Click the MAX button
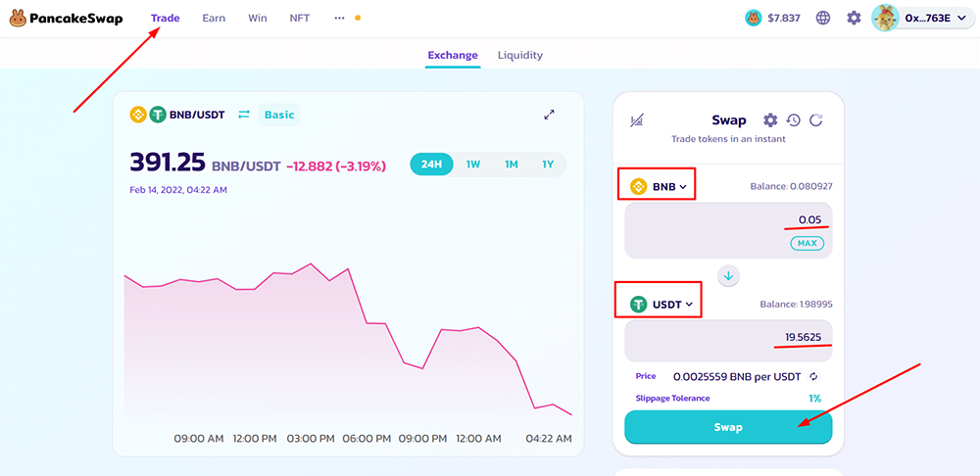This screenshot has height=476, width=980. tap(807, 243)
